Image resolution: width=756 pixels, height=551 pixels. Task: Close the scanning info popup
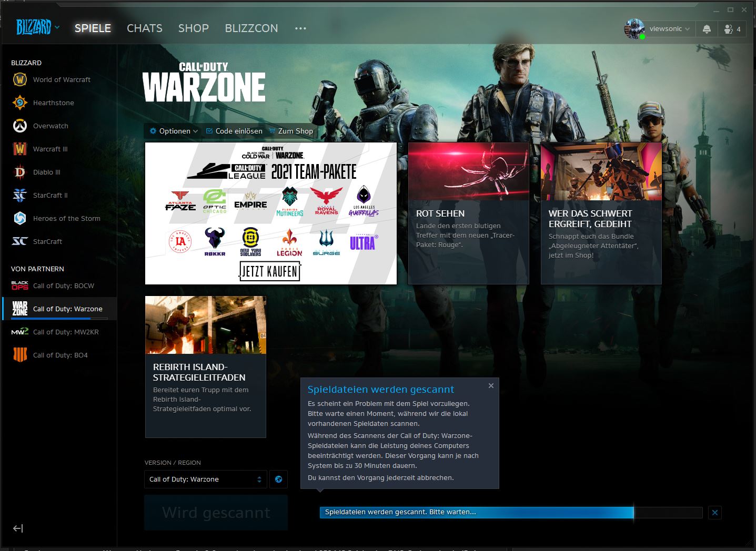(x=491, y=386)
